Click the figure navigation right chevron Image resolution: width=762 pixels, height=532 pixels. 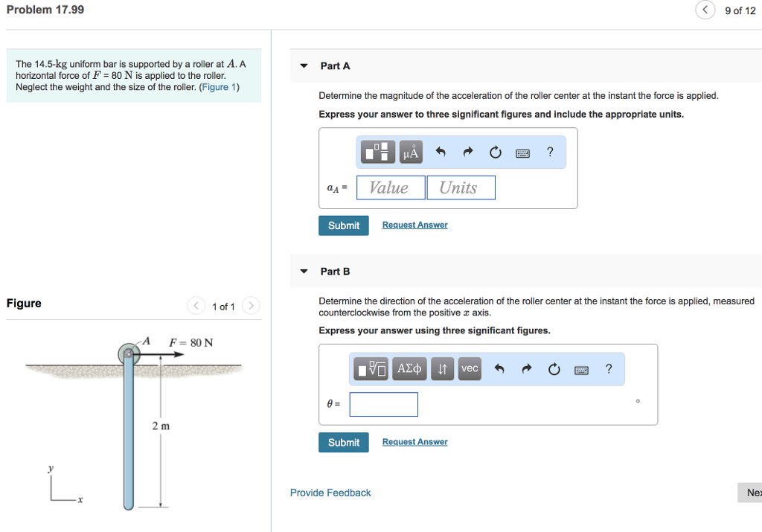click(251, 305)
